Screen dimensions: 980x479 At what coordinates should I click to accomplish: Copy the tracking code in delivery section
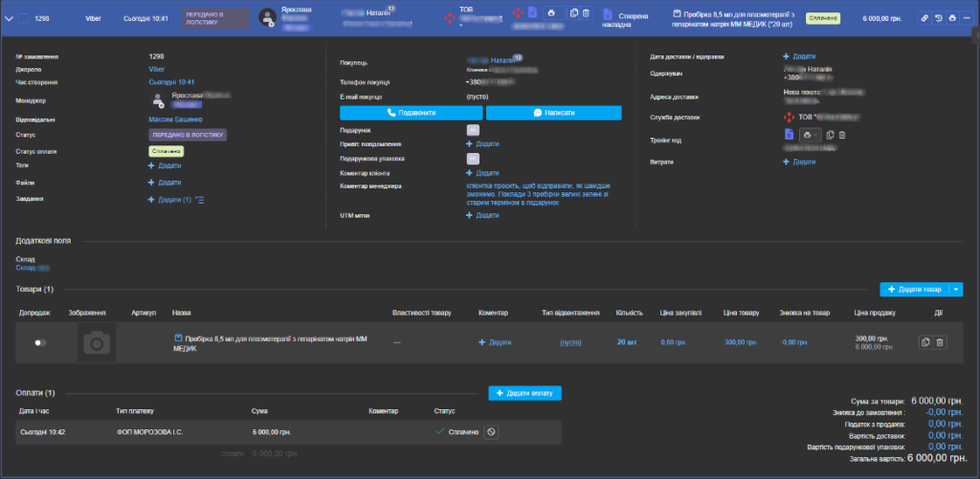[x=830, y=135]
